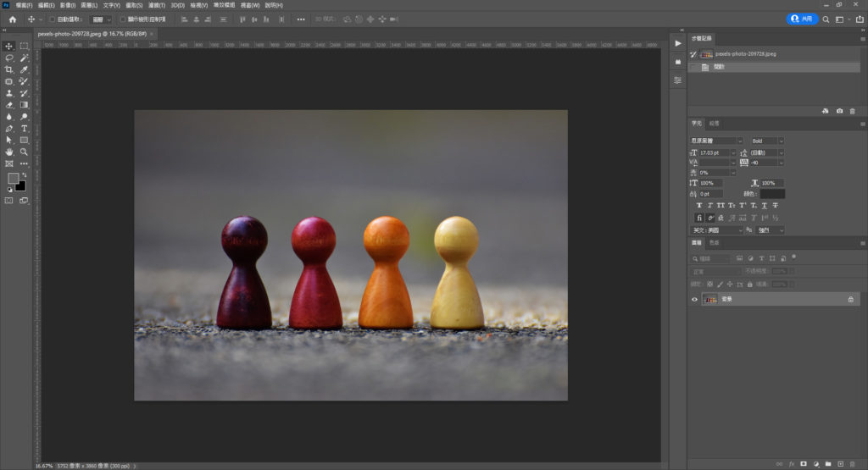Image resolution: width=868 pixels, height=470 pixels.
Task: Click the Home icon in options bar
Action: click(12, 19)
